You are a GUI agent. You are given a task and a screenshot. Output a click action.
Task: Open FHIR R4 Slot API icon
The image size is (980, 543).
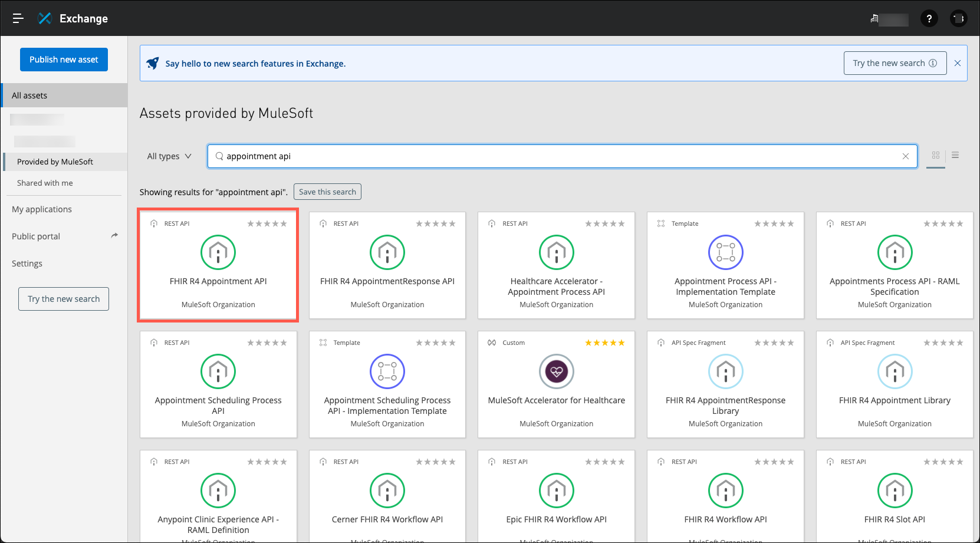tap(895, 491)
